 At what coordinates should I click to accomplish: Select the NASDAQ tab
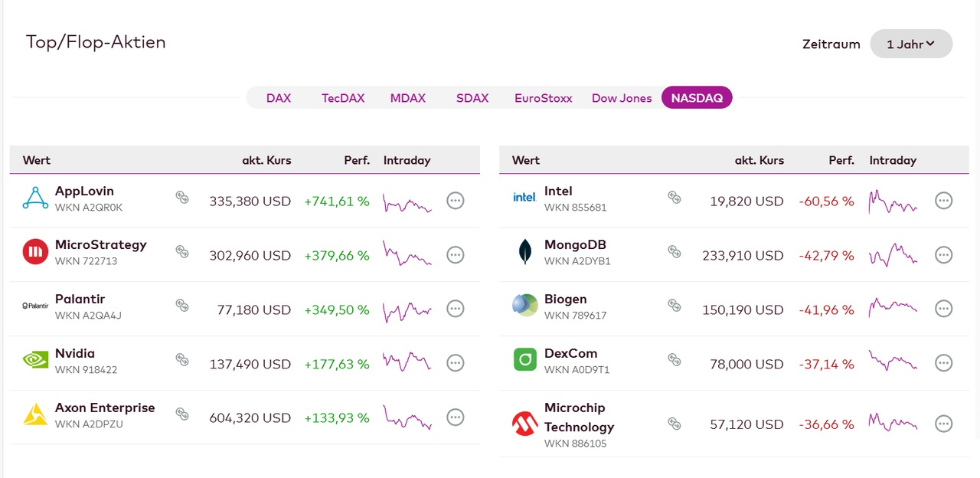point(697,98)
